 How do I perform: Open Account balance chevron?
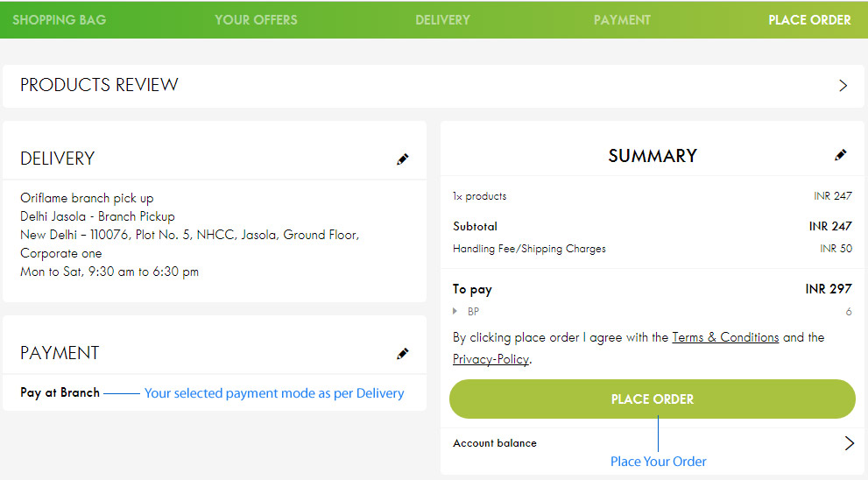tap(850, 443)
